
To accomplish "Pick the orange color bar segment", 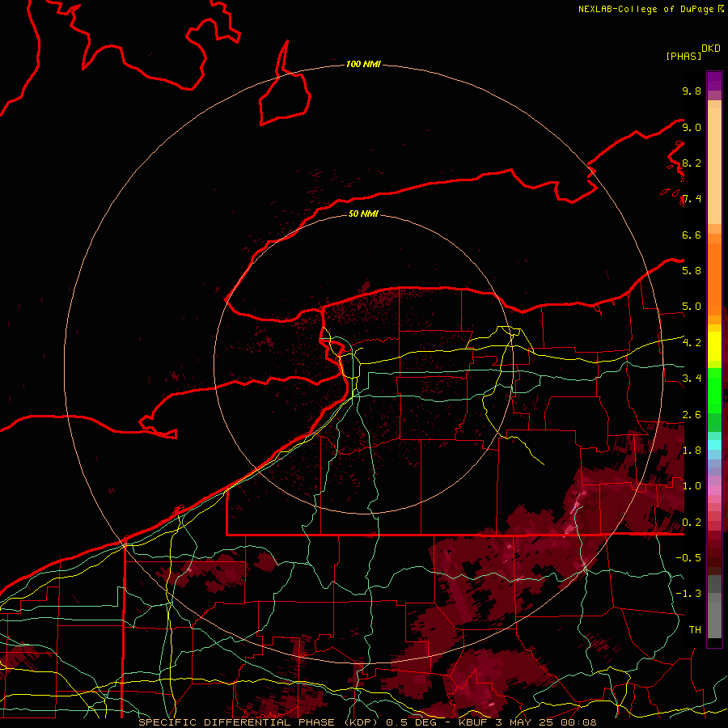I will [x=714, y=280].
